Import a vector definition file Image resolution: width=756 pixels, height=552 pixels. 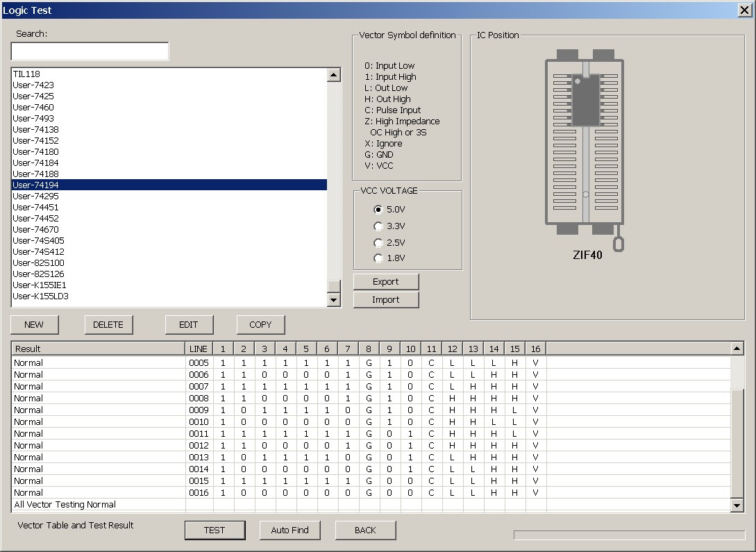pos(386,299)
